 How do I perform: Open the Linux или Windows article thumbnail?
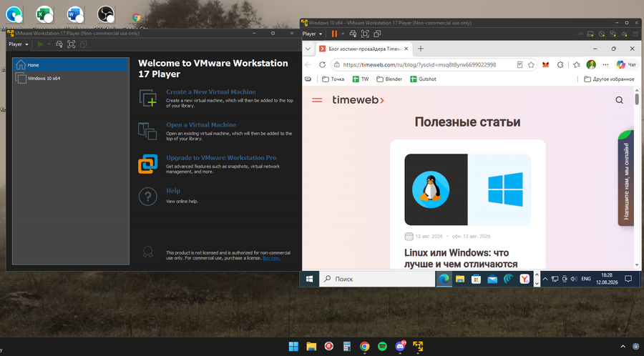tap(468, 189)
